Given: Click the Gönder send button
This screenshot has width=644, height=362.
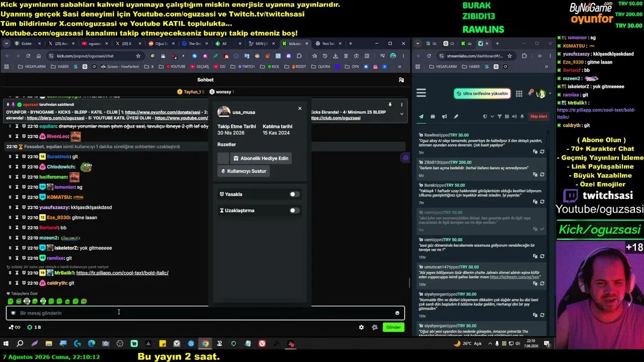Looking at the screenshot, I should click(x=393, y=327).
